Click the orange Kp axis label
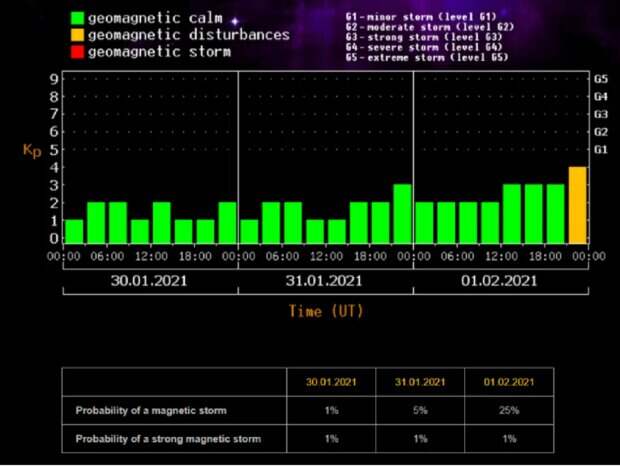Viewport: 620px width, 466px height. pyautogui.click(x=31, y=151)
